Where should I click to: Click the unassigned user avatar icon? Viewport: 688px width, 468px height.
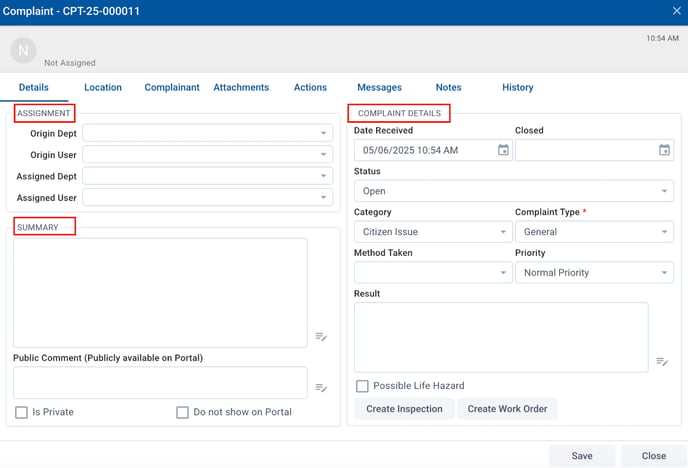[x=23, y=50]
